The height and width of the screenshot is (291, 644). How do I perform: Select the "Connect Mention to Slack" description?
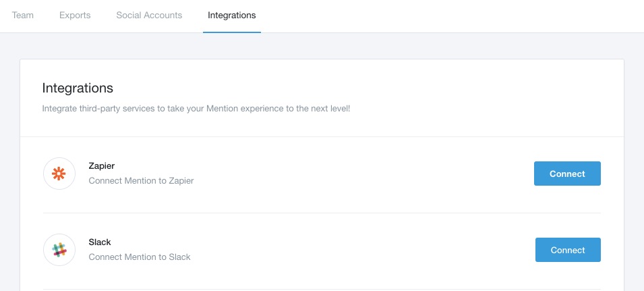tap(140, 257)
